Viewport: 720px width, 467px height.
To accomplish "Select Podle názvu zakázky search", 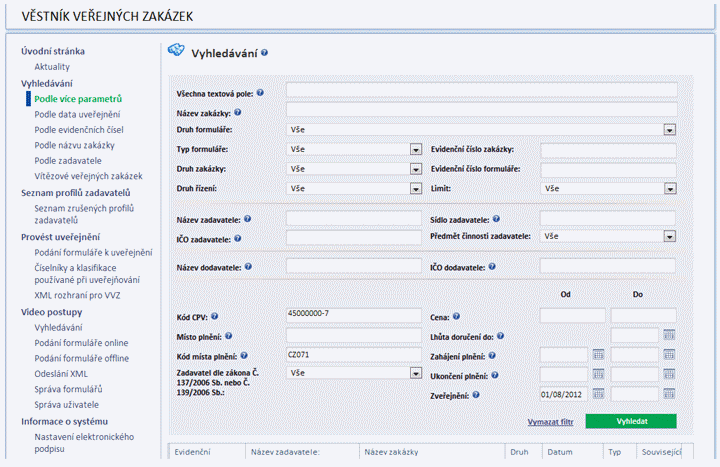I will (x=74, y=145).
